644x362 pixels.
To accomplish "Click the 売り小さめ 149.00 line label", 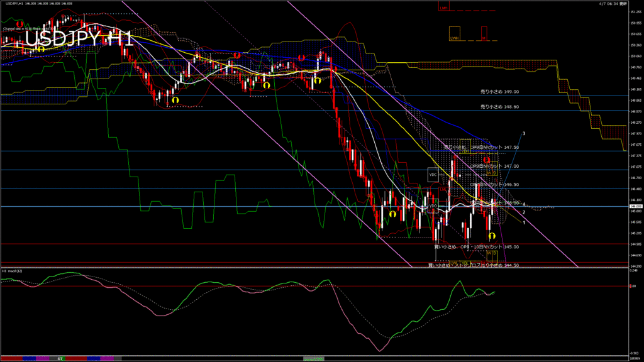I will coord(499,91).
